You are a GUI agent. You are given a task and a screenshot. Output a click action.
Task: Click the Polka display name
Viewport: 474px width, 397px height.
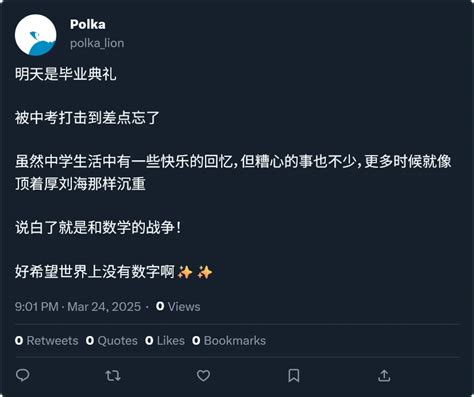[88, 24]
